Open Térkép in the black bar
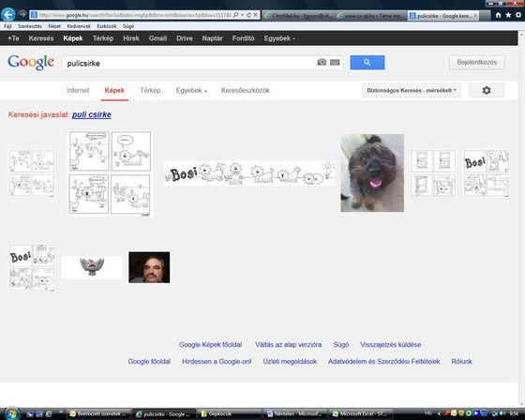525x420 pixels. point(103,38)
